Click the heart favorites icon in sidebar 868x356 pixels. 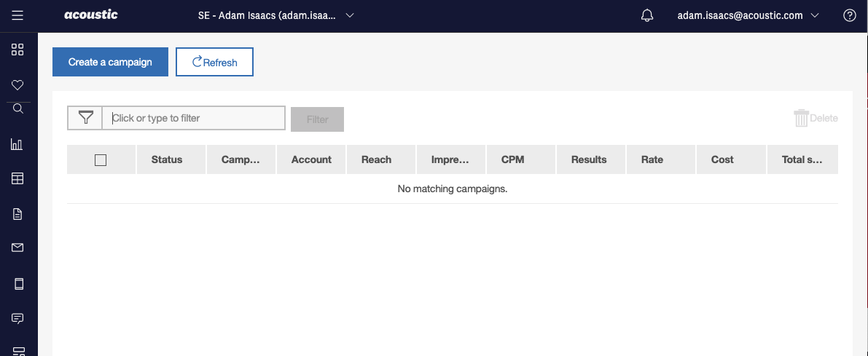tap(18, 85)
